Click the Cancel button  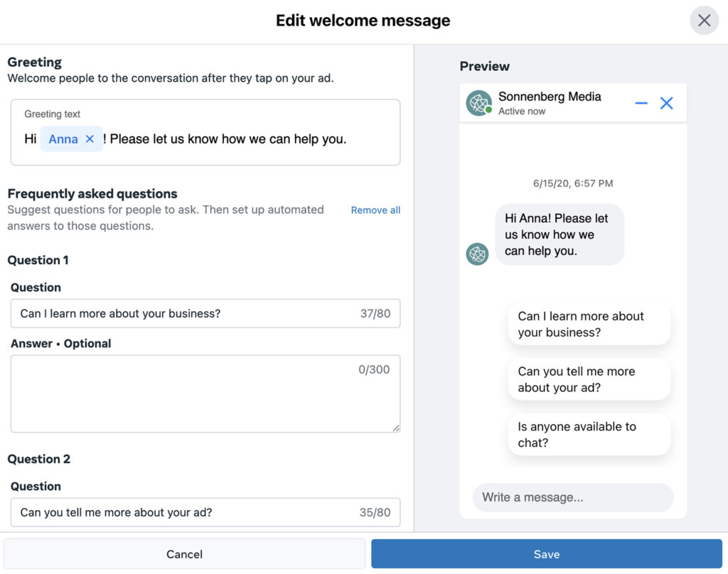(x=184, y=554)
